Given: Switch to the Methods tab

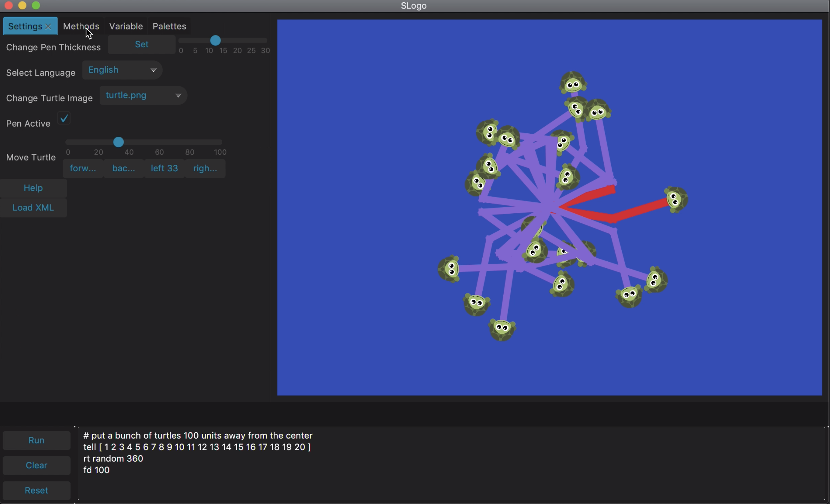Looking at the screenshot, I should point(81,26).
